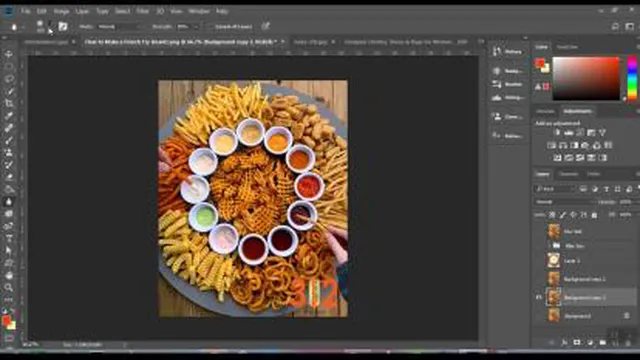This screenshot has width=640, height=360.
Task: Close the French Fry Board document tab
Action: (282, 42)
